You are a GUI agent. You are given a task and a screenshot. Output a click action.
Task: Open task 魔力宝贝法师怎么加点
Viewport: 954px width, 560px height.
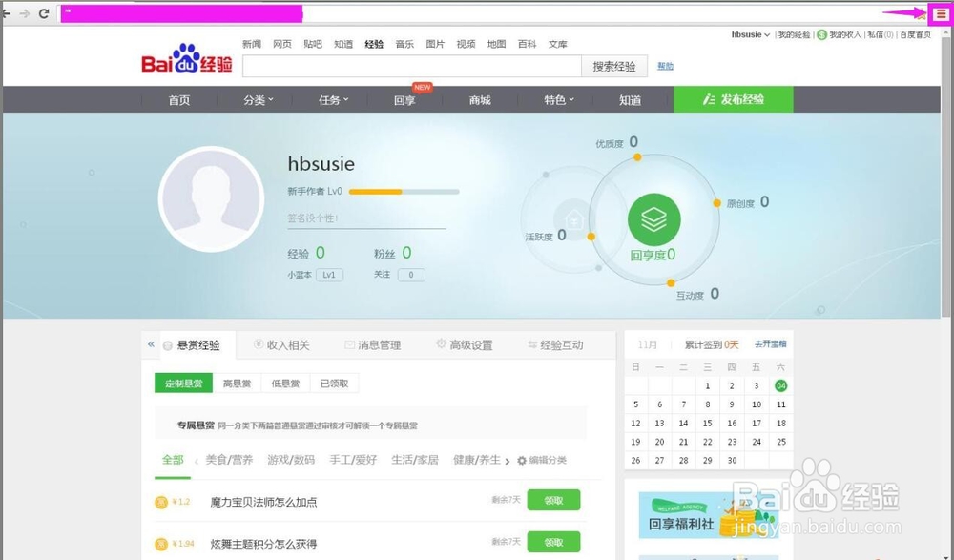(263, 502)
